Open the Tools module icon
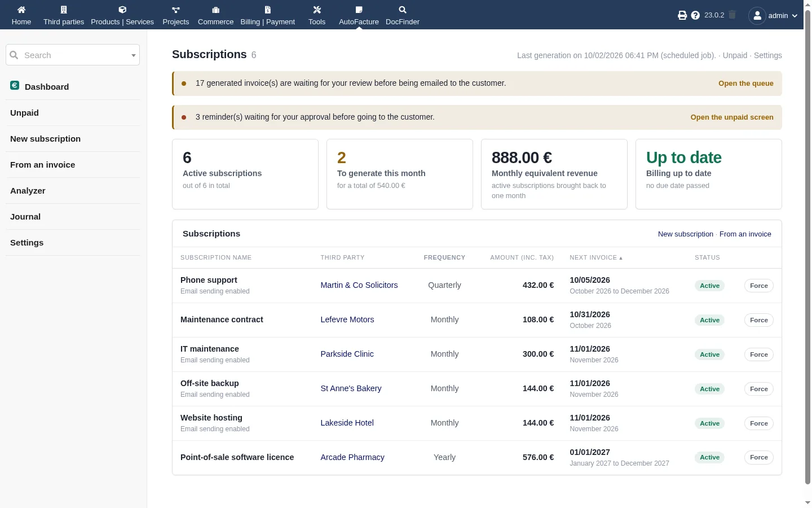 coord(317,10)
